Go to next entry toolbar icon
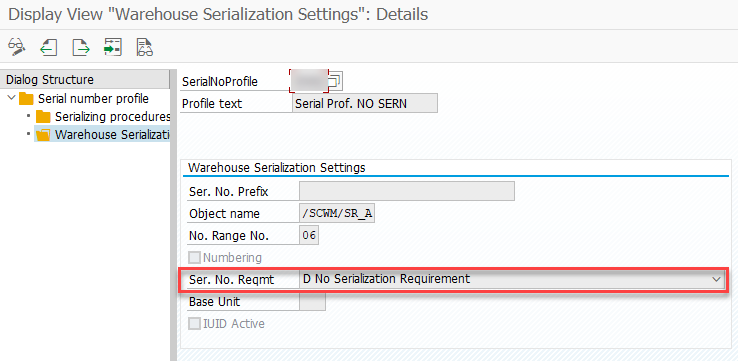This screenshot has width=738, height=361. tap(80, 48)
